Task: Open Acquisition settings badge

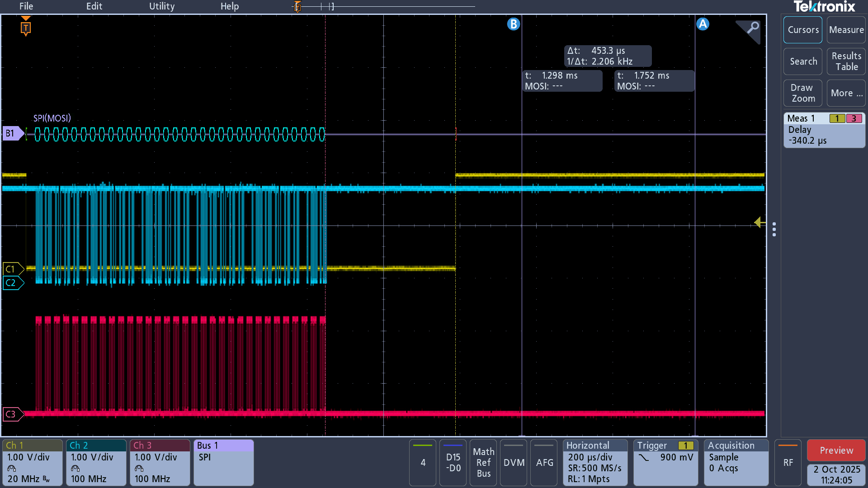Action: [x=736, y=462]
